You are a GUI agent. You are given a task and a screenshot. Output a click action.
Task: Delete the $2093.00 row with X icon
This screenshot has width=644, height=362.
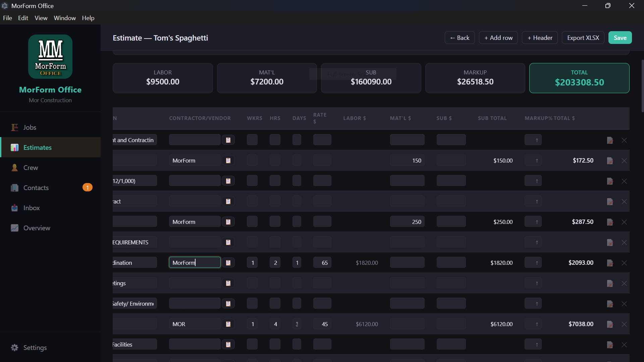[x=624, y=263]
